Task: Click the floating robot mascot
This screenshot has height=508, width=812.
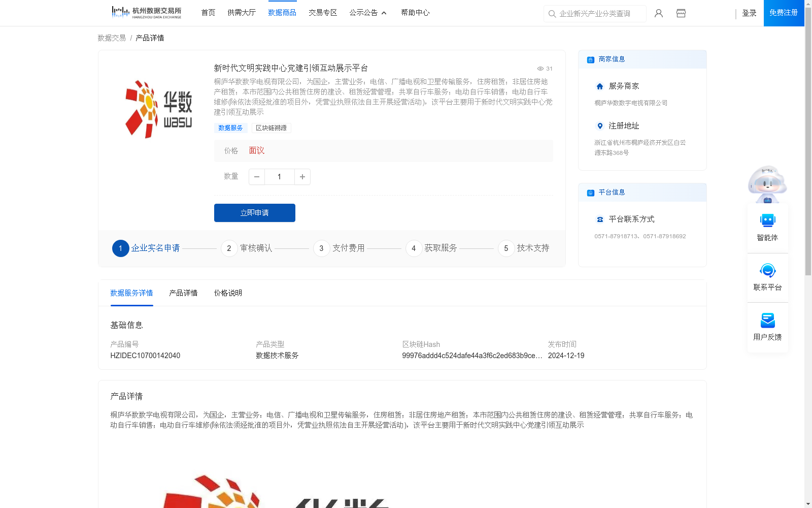Action: point(767,184)
